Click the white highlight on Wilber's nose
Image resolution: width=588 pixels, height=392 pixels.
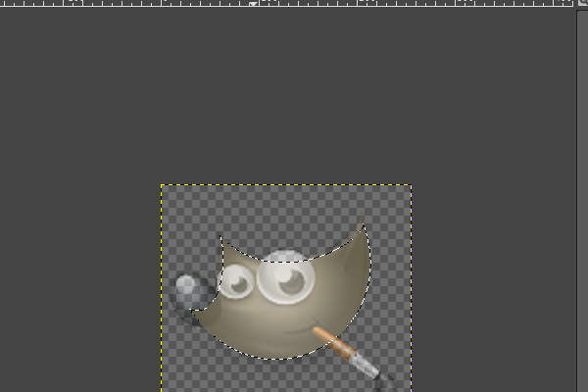pyautogui.click(x=184, y=284)
